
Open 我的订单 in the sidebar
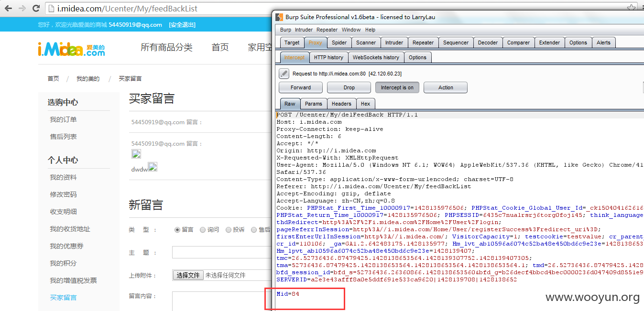(63, 119)
